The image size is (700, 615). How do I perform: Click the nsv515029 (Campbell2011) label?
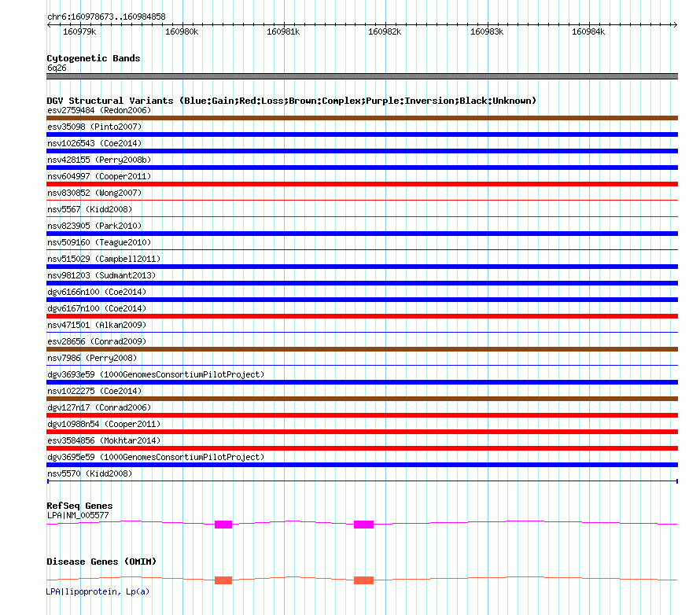pyautogui.click(x=104, y=259)
